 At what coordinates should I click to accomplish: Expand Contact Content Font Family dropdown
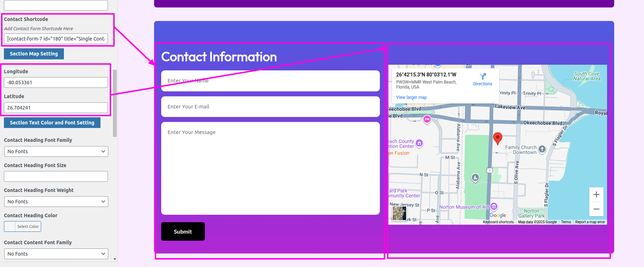[x=56, y=254]
